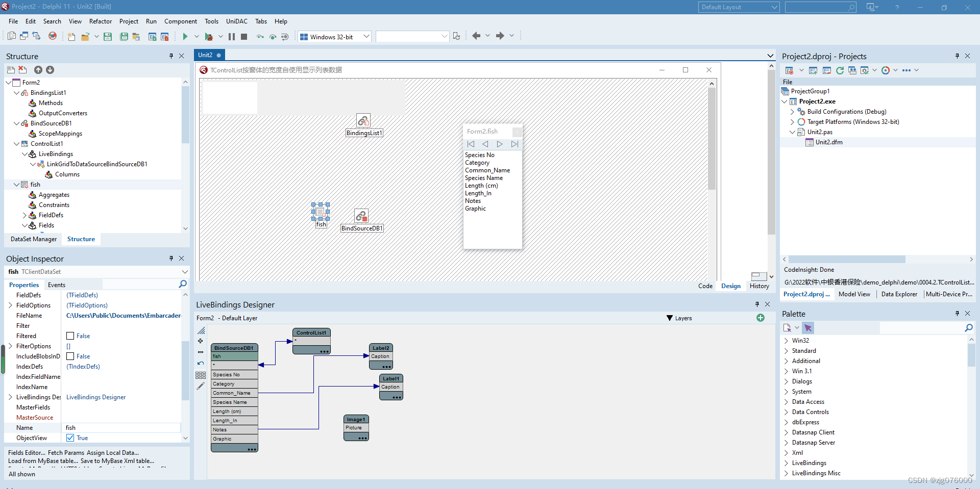Viewport: 980px width, 489px height.
Task: Open the DataSet Manager tab
Action: pyautogui.click(x=34, y=239)
